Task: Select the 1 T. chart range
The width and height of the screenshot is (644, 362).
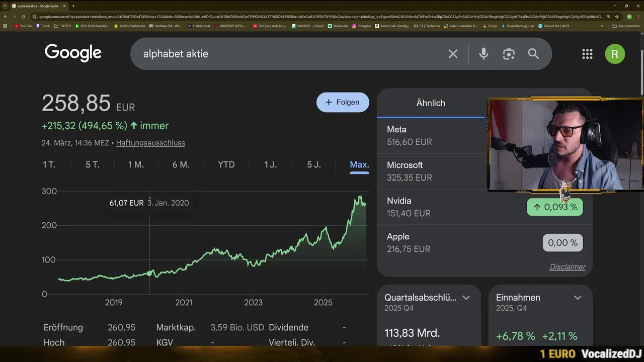Action: click(x=49, y=164)
